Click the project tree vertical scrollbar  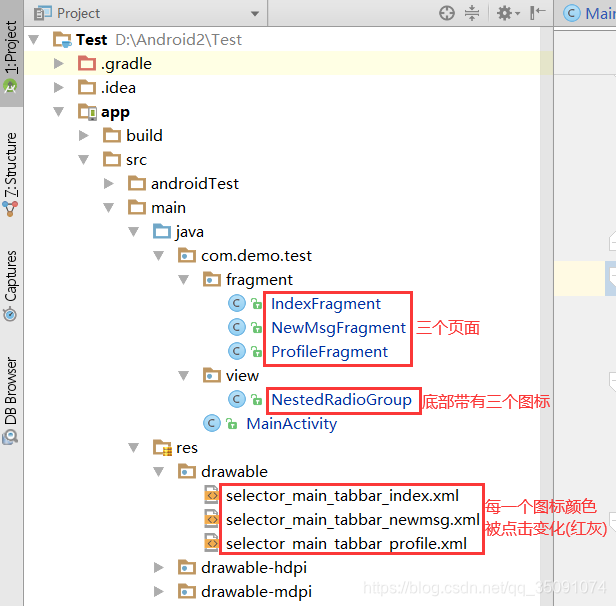coord(546,316)
